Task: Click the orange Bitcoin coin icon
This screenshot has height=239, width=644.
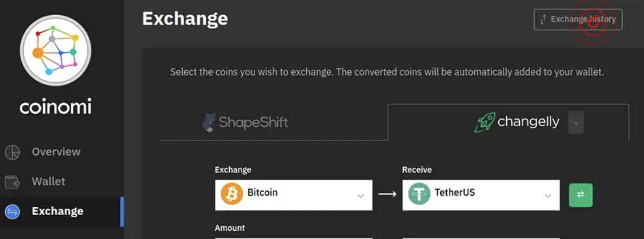Action: click(232, 194)
